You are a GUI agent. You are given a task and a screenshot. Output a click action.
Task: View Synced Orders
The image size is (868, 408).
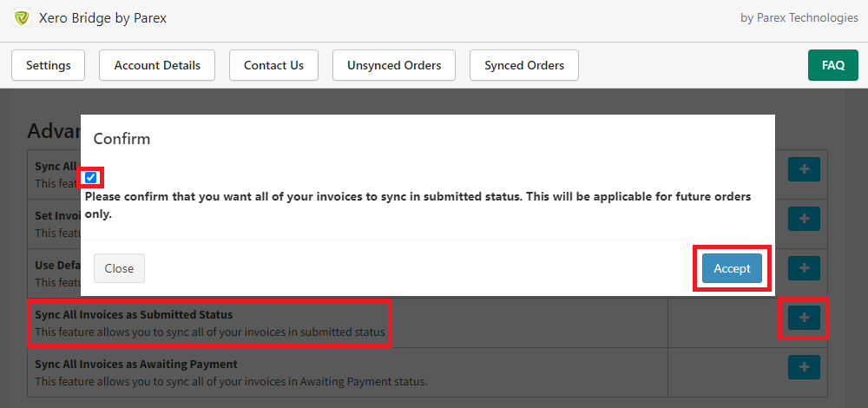pyautogui.click(x=524, y=65)
